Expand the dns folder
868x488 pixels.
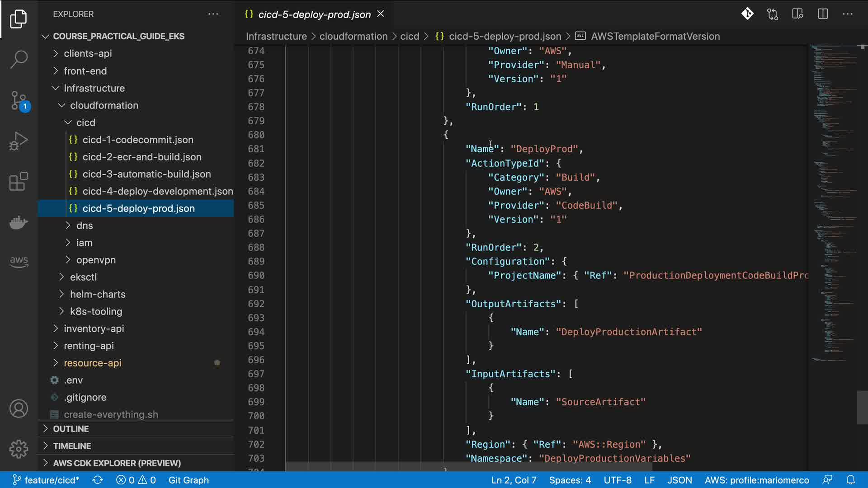[x=85, y=225]
